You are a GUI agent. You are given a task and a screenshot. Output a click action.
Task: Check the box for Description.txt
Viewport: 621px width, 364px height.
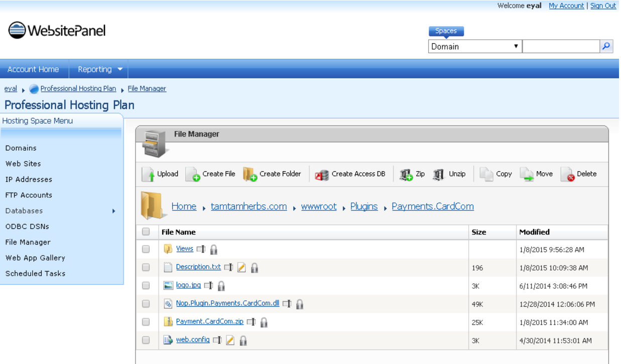pos(146,267)
